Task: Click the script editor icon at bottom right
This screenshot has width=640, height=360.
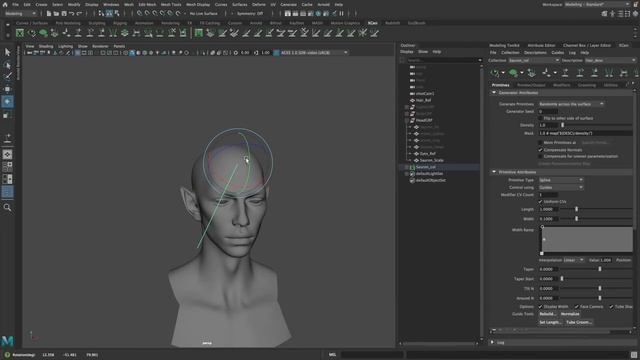Action: pos(634,355)
